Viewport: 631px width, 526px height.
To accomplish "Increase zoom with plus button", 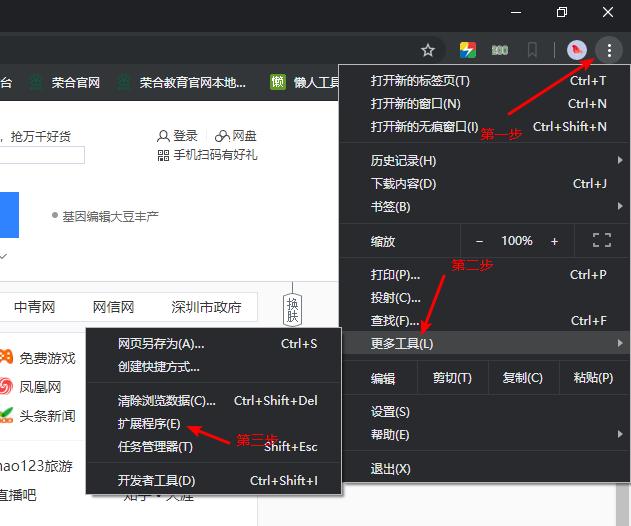I will [x=555, y=241].
